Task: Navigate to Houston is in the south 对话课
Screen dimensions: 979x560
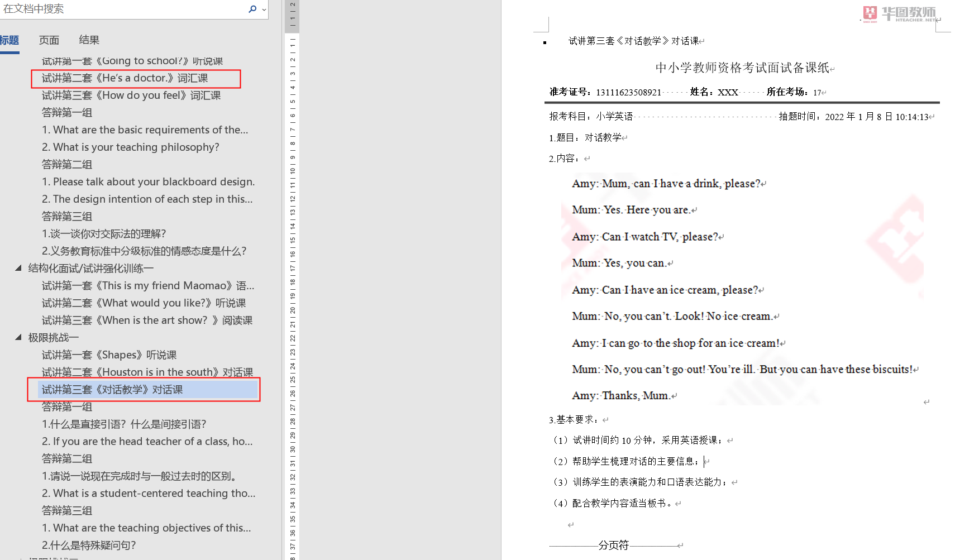Action: [147, 372]
